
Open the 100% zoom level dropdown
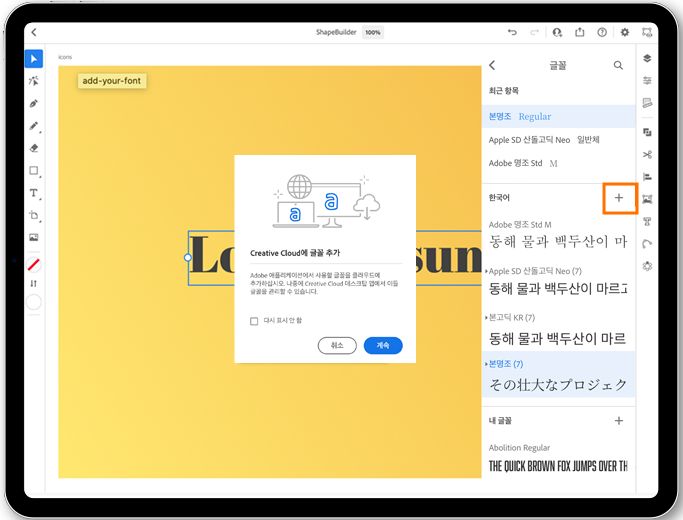tap(373, 32)
